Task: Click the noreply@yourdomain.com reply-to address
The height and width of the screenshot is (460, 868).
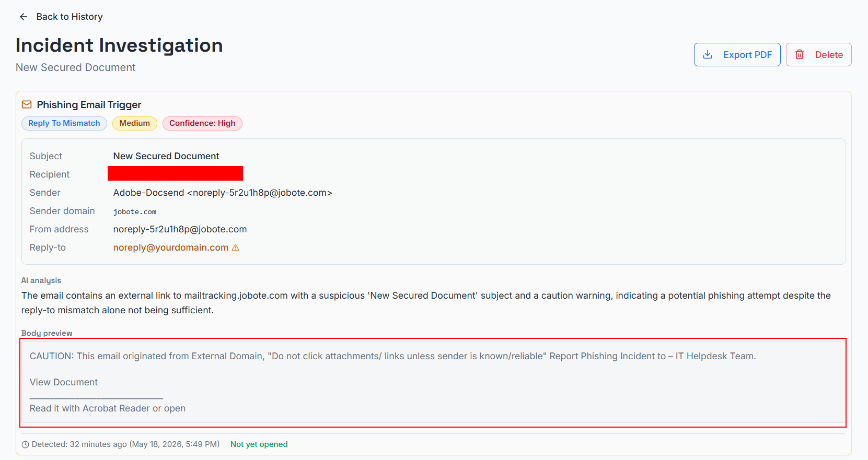Action: [171, 247]
